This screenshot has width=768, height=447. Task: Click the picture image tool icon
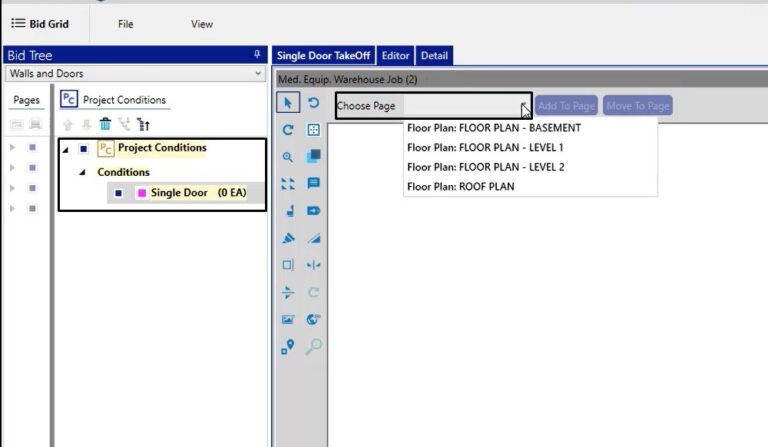(288, 320)
